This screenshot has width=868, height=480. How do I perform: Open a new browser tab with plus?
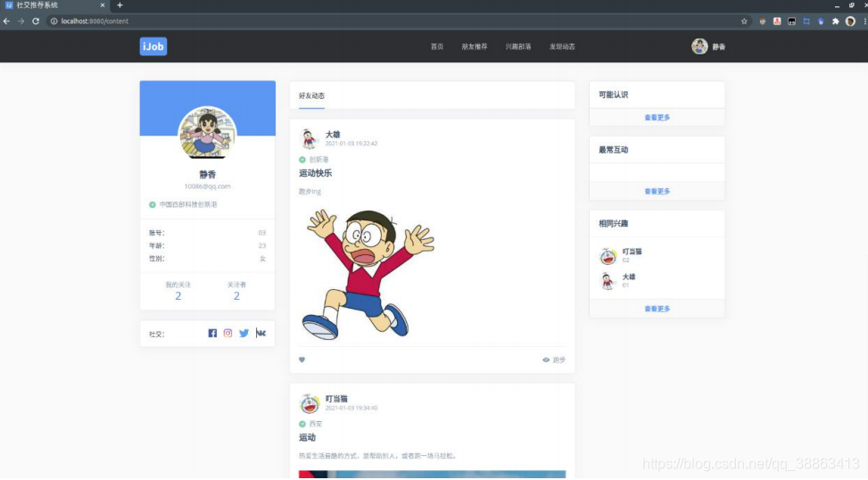[120, 5]
